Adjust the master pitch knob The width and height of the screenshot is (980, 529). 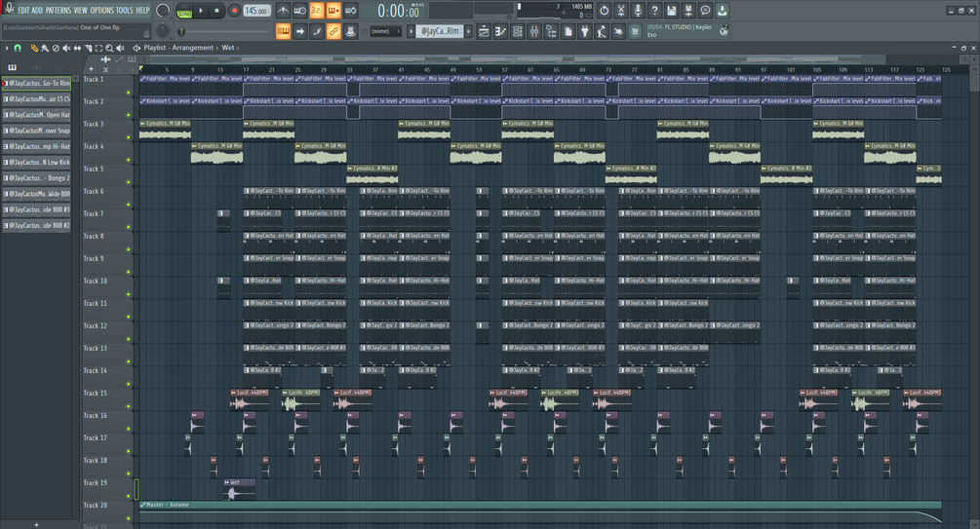point(163,30)
